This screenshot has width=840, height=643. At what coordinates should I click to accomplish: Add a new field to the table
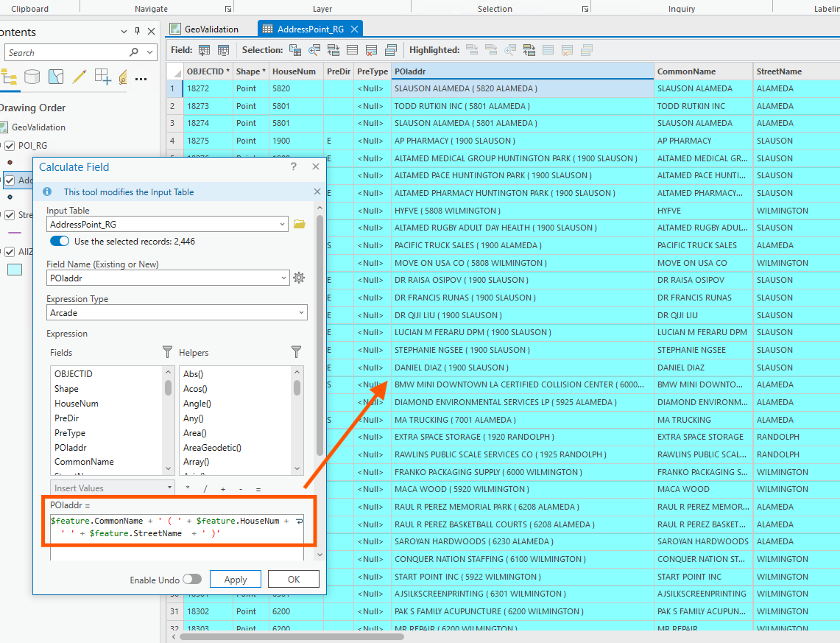[204, 50]
